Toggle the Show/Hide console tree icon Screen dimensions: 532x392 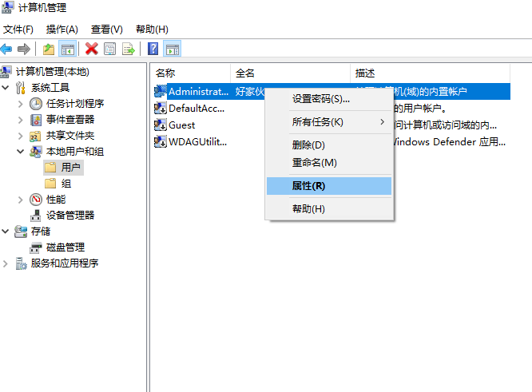(x=68, y=49)
